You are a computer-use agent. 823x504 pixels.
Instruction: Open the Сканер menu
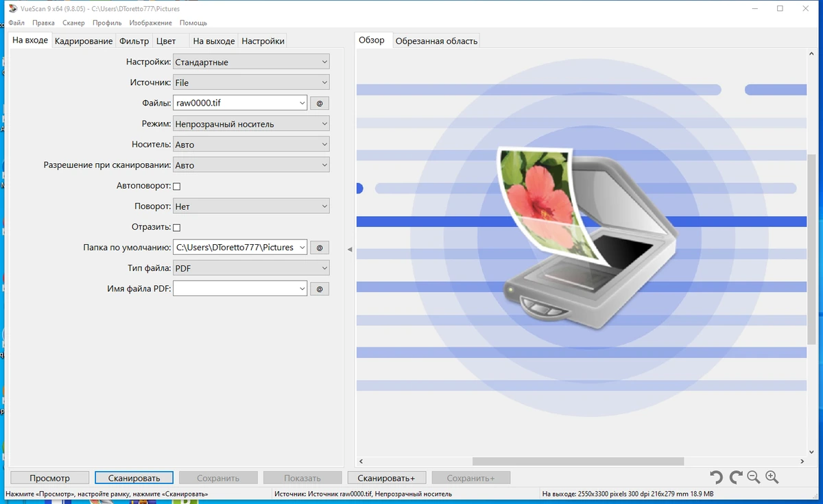[73, 23]
